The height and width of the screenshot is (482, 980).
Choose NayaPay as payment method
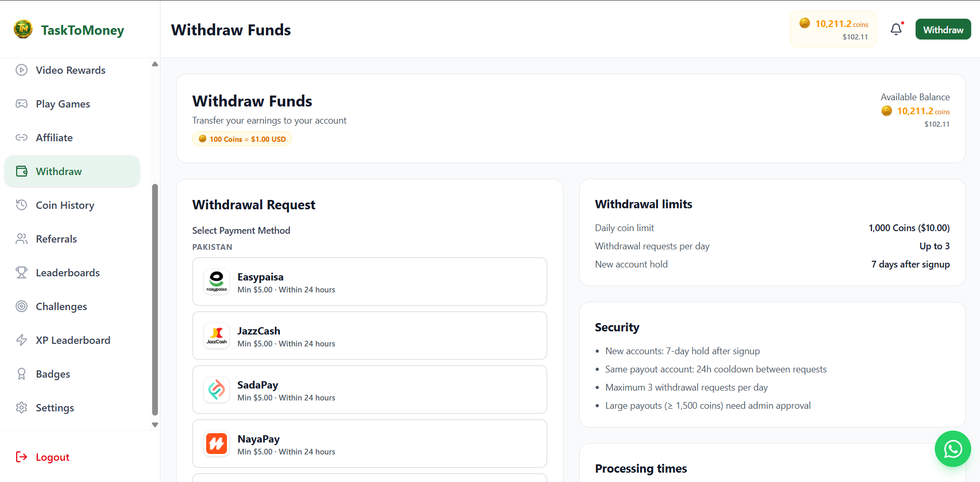(369, 444)
